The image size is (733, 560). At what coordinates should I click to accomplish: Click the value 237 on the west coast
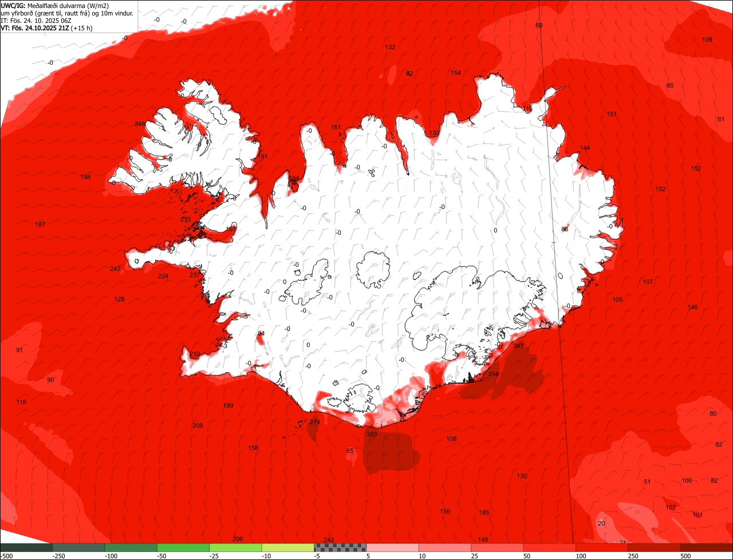tap(195, 275)
